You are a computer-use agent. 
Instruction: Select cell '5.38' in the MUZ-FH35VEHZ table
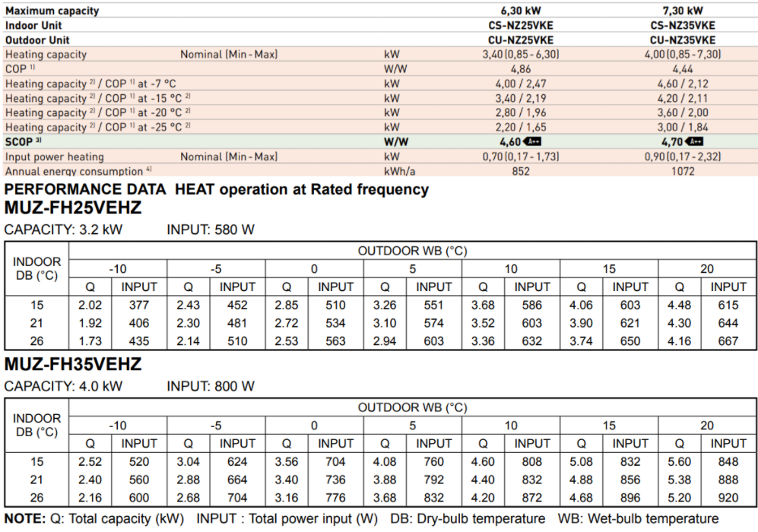679,480
